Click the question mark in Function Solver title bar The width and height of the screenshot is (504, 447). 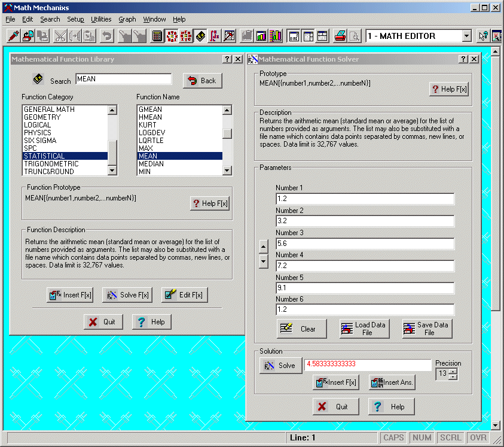click(463, 59)
